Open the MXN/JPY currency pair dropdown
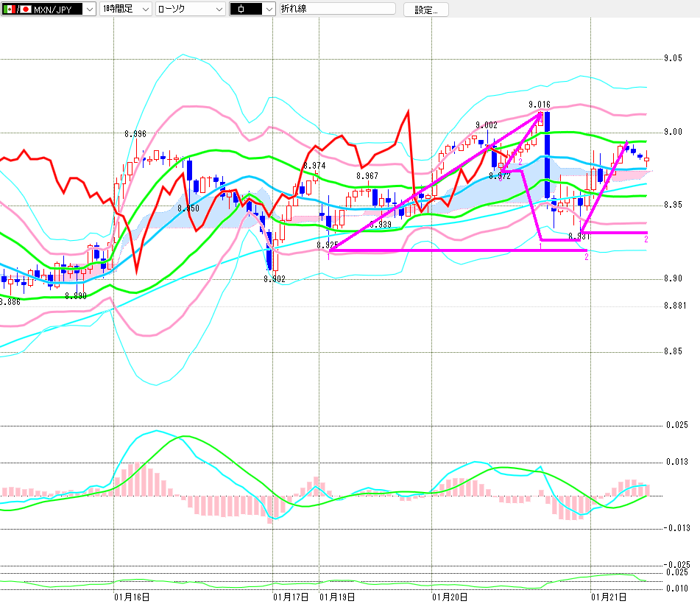This screenshot has height=604, width=700. [89, 10]
